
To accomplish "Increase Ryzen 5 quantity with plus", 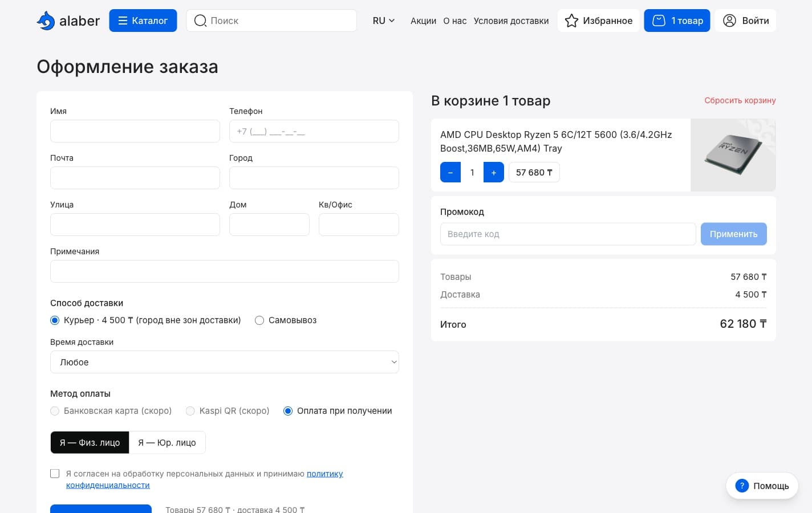I will 494,172.
